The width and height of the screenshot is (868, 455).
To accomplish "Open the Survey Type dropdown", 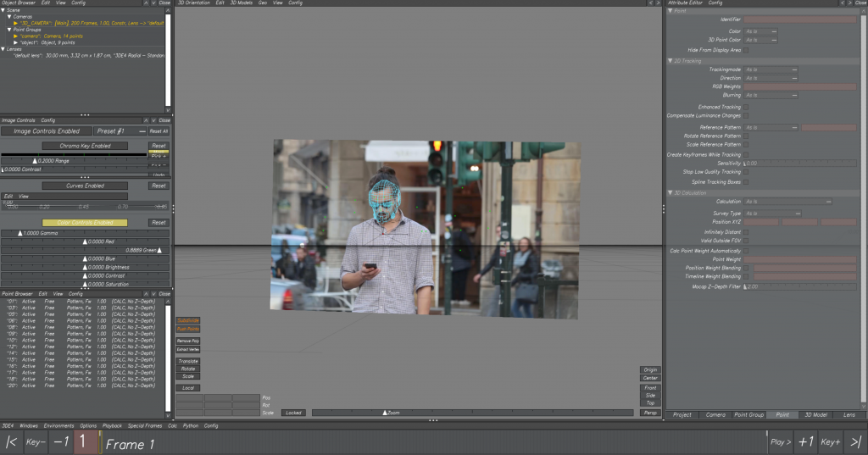I will 773,214.
